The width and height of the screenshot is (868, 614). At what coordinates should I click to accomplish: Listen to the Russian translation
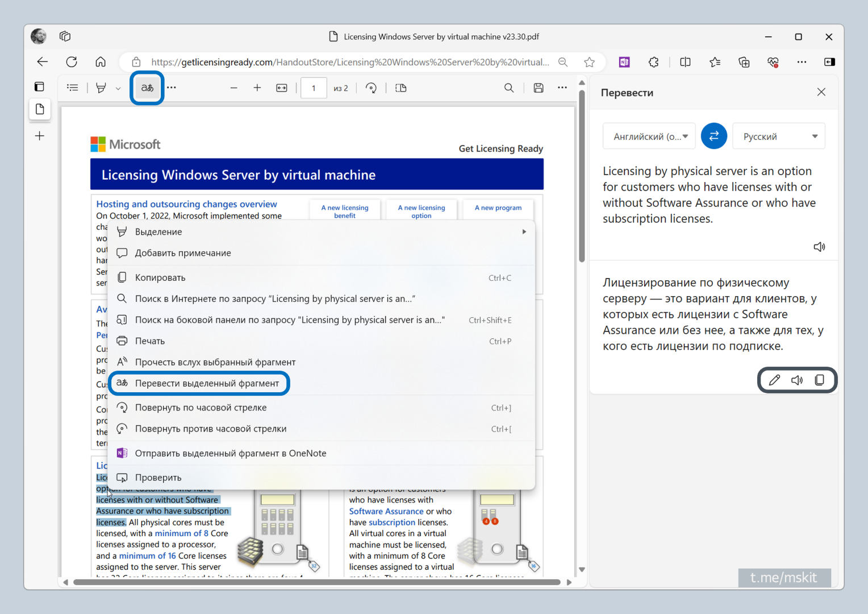(x=797, y=380)
